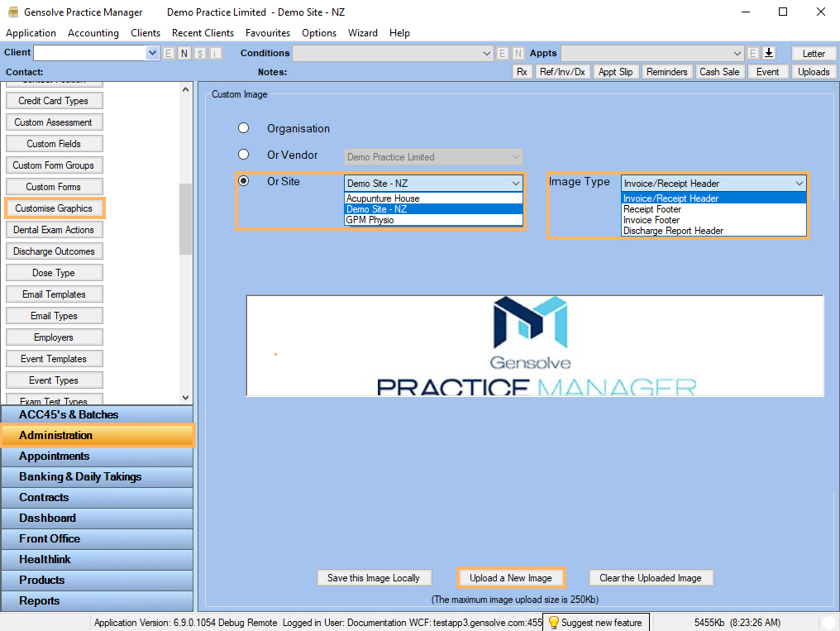Collapse the Image Type combo box arrow
The height and width of the screenshot is (631, 840).
tap(799, 184)
